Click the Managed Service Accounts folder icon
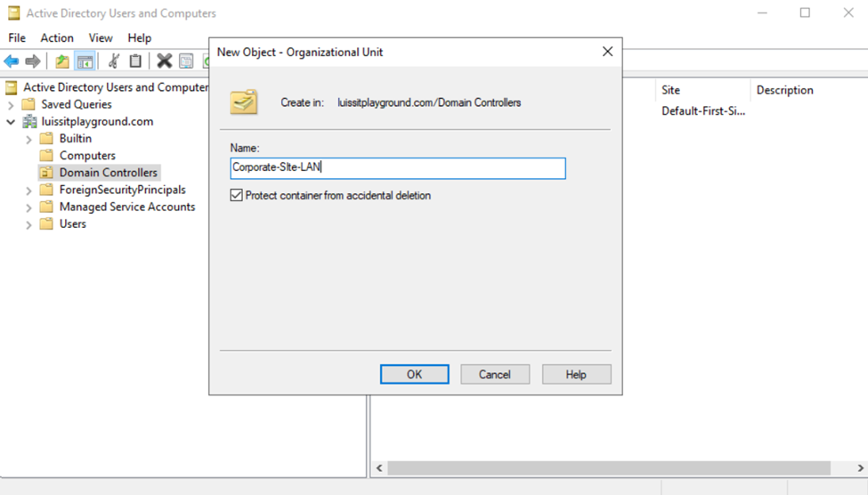The height and width of the screenshot is (495, 868). point(47,207)
